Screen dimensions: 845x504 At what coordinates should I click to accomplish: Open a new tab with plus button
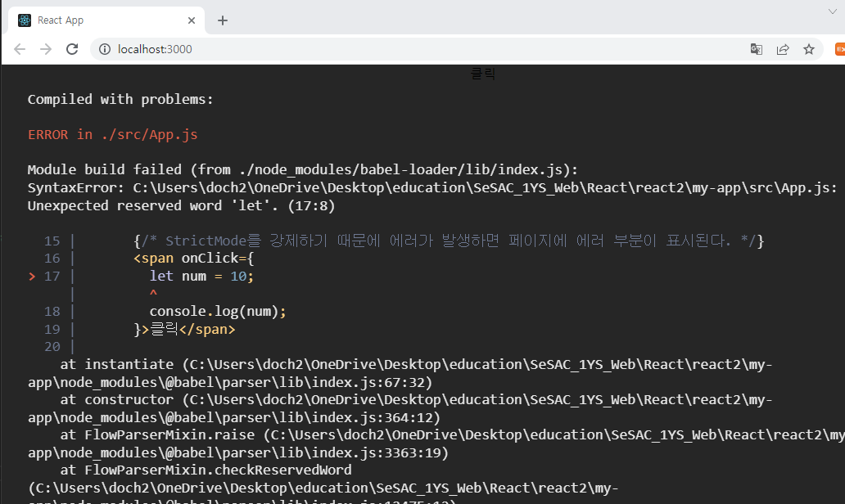223,20
